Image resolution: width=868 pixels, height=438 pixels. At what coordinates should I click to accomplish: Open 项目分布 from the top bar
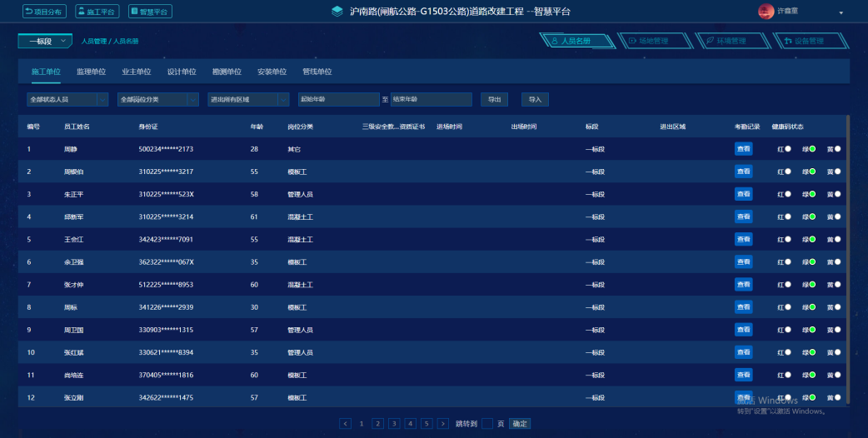44,12
